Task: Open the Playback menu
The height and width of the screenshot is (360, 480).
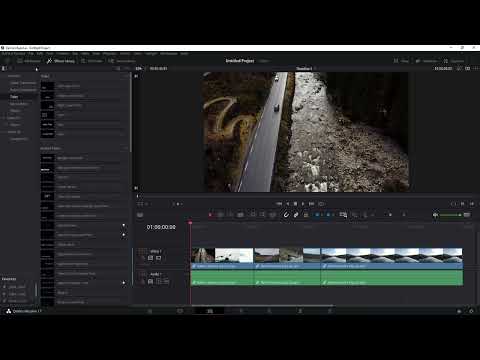Action: [x=109, y=54]
